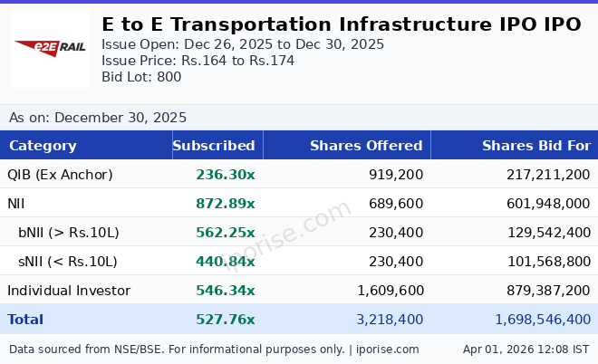The image size is (598, 364).
Task: Click the issue open dates line
Action: click(x=243, y=44)
